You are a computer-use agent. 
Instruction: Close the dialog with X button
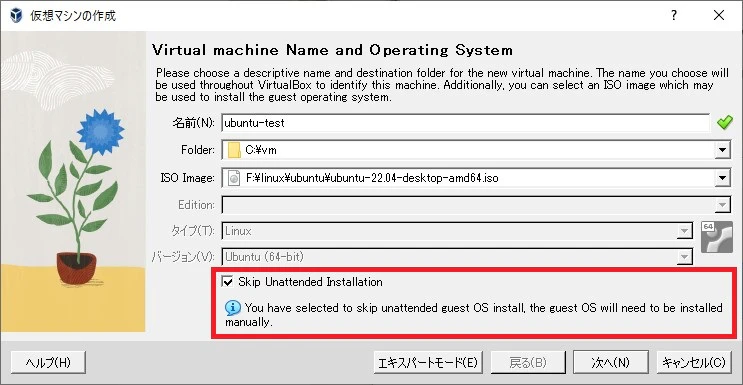coord(719,16)
